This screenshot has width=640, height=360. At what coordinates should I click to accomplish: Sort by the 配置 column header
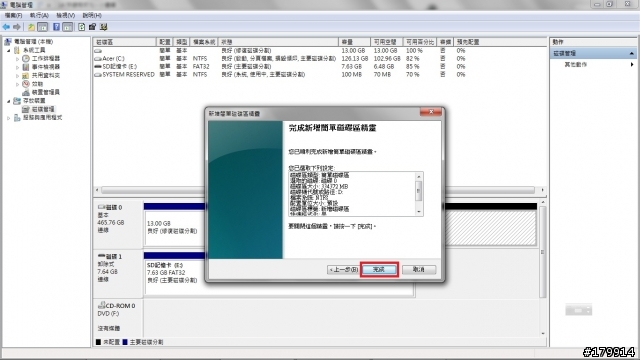coord(164,42)
